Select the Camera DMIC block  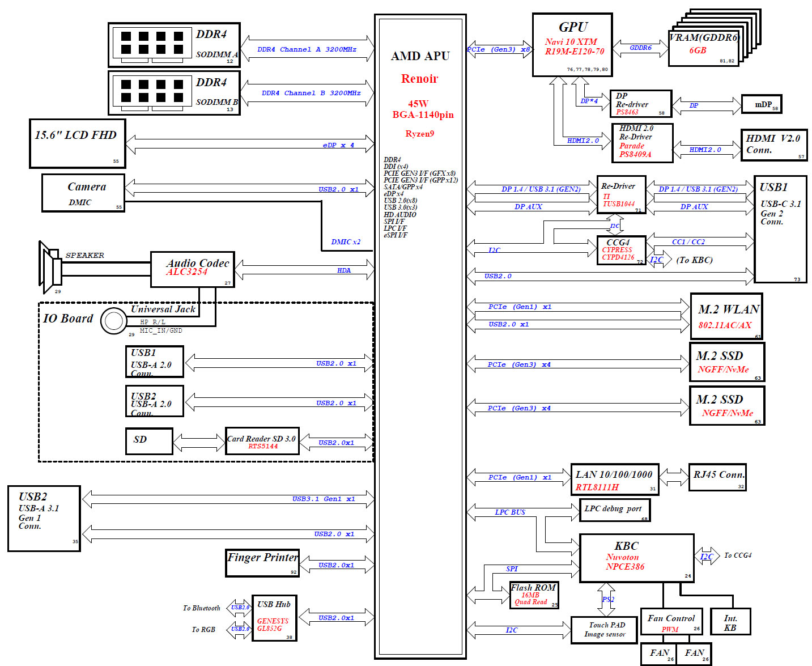pos(83,193)
